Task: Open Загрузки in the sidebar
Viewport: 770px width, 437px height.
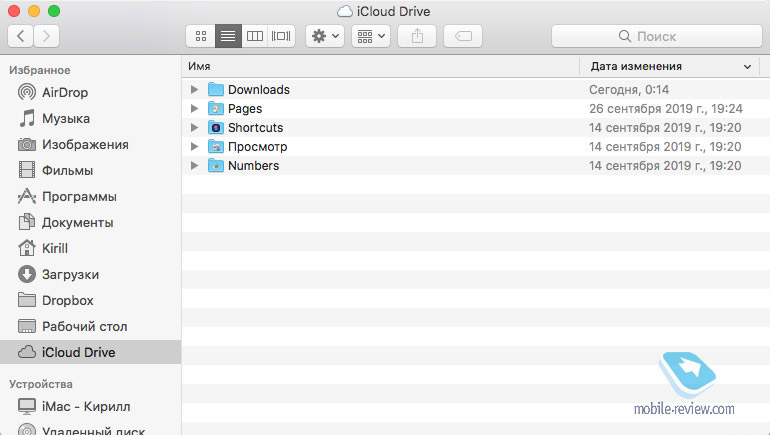Action: coord(91,274)
